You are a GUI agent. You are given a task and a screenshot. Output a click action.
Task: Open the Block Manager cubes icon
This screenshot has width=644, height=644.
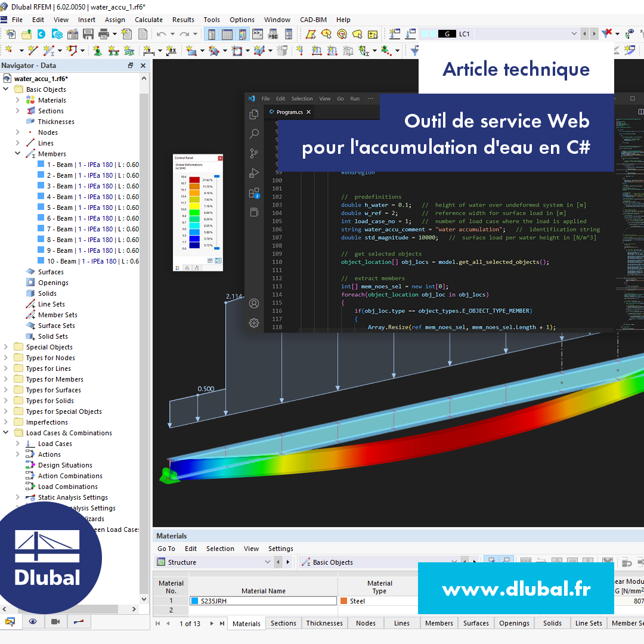57,34
